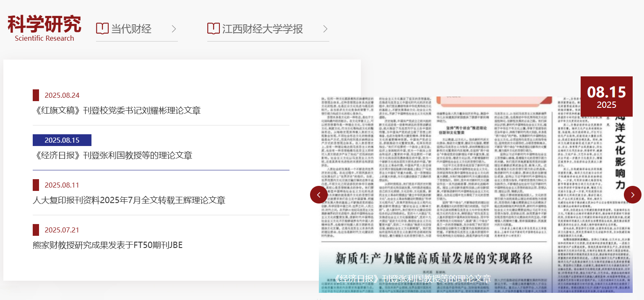This screenshot has height=300, width=644.
Task: Click the book icon beside 当代财经
Action: tap(102, 29)
